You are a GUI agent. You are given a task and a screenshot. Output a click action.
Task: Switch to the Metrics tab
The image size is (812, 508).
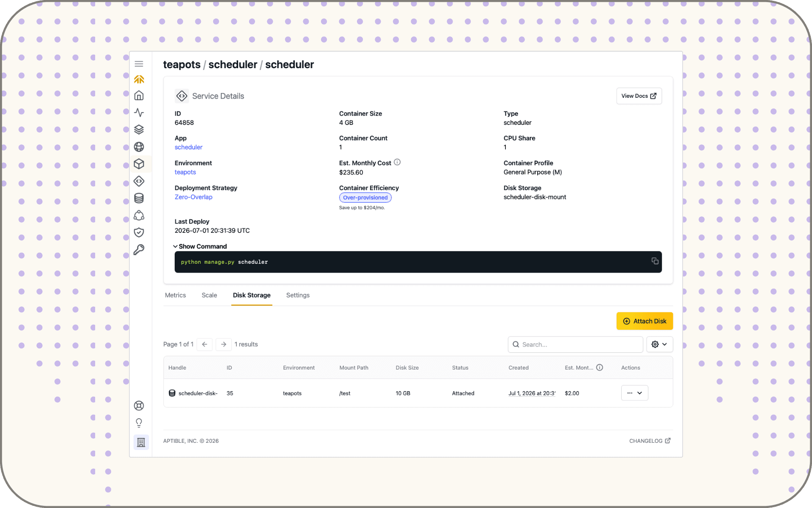point(176,295)
